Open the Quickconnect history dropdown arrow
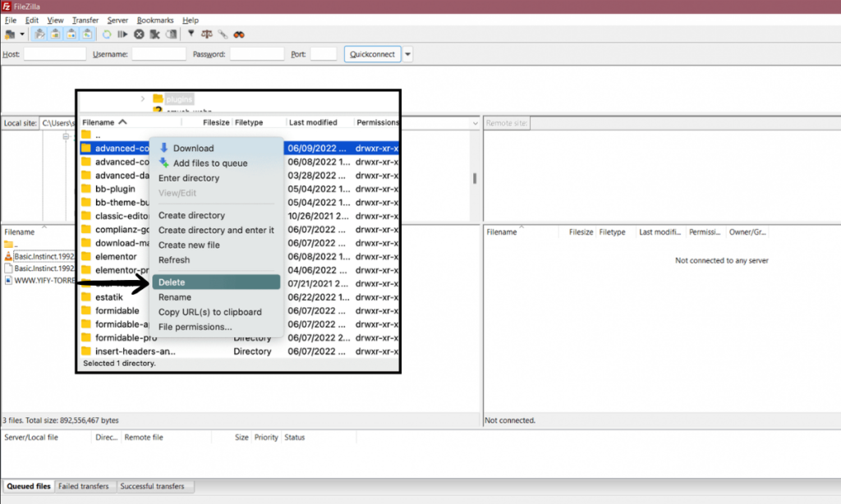This screenshot has height=504, width=841. tap(408, 55)
